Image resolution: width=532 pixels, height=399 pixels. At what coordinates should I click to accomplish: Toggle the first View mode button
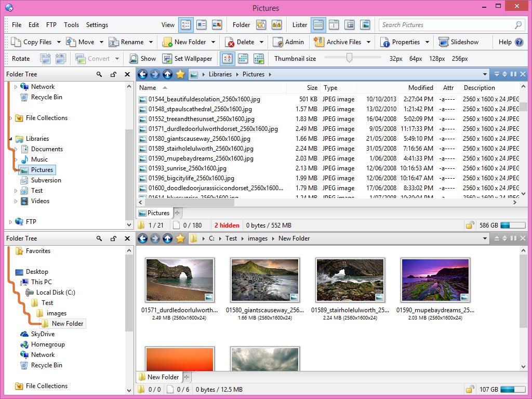(186, 25)
